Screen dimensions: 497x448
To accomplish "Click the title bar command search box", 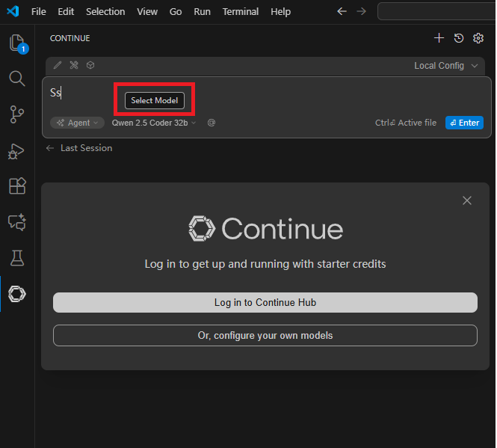I will [x=437, y=11].
